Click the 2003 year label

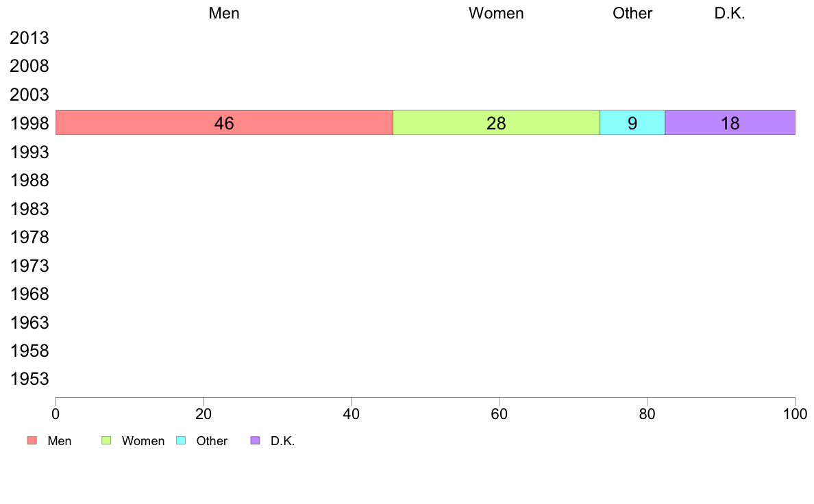click(x=29, y=95)
